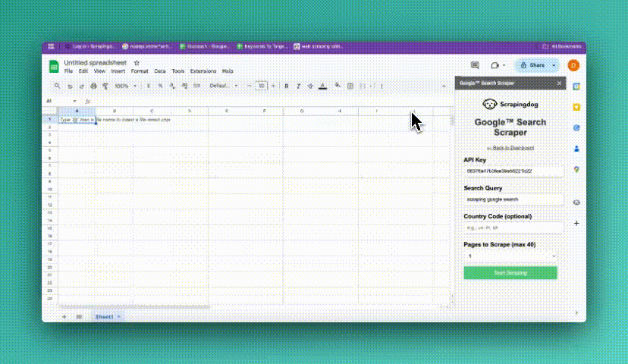Open the Google account avatar
Viewport: 628px width, 364px height.
pos(573,65)
